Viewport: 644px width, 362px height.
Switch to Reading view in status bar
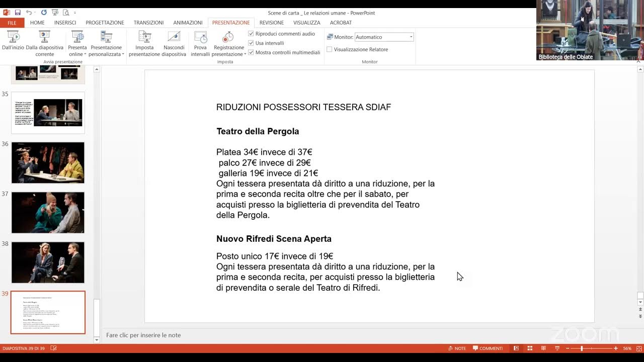click(543, 348)
